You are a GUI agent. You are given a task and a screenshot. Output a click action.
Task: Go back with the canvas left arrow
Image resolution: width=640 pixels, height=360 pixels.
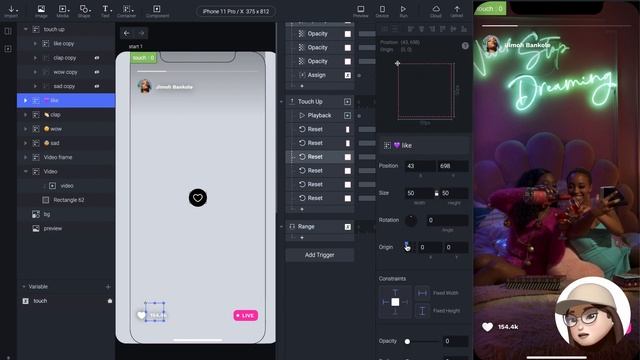127,33
